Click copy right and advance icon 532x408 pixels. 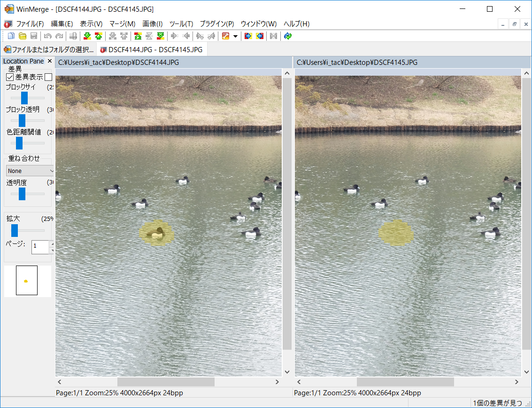(200, 36)
